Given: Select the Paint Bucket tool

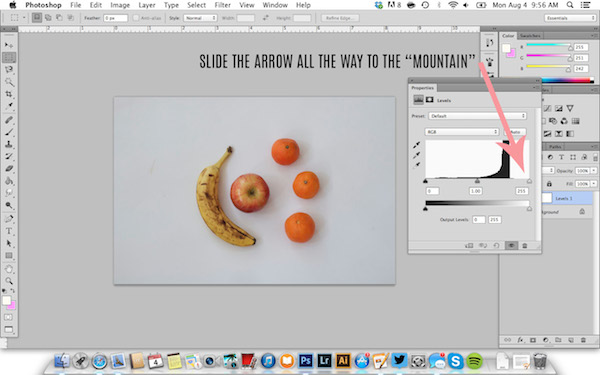Looking at the screenshot, I should point(9,181).
